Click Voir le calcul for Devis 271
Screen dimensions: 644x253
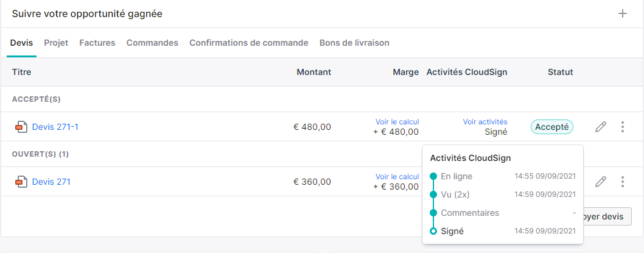coord(397,176)
